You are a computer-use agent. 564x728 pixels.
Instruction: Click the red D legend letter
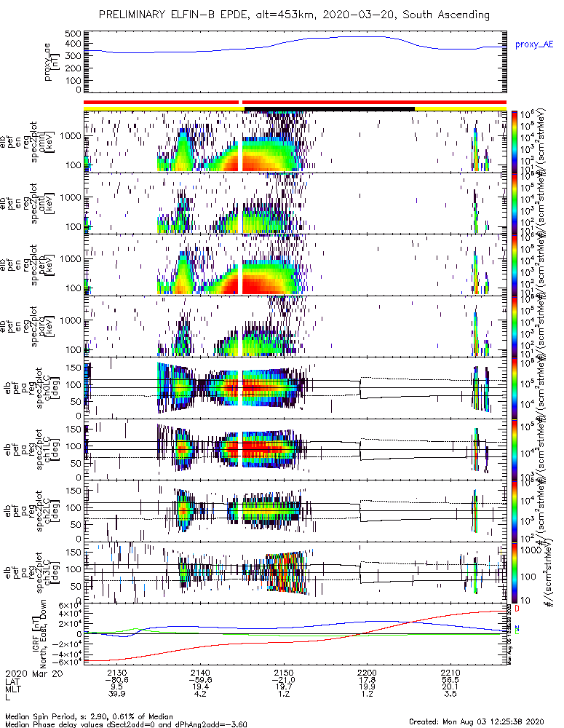click(517, 608)
